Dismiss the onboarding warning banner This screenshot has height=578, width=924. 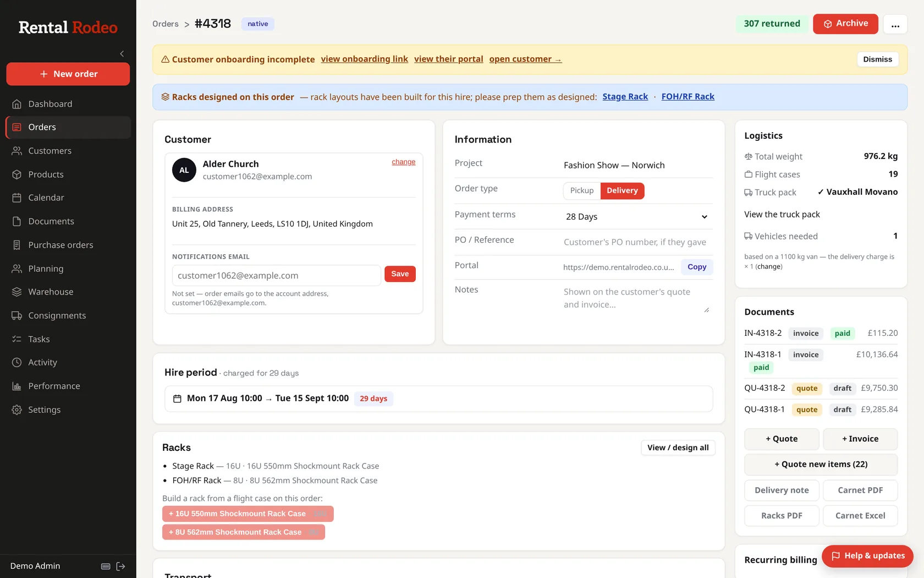coord(877,59)
